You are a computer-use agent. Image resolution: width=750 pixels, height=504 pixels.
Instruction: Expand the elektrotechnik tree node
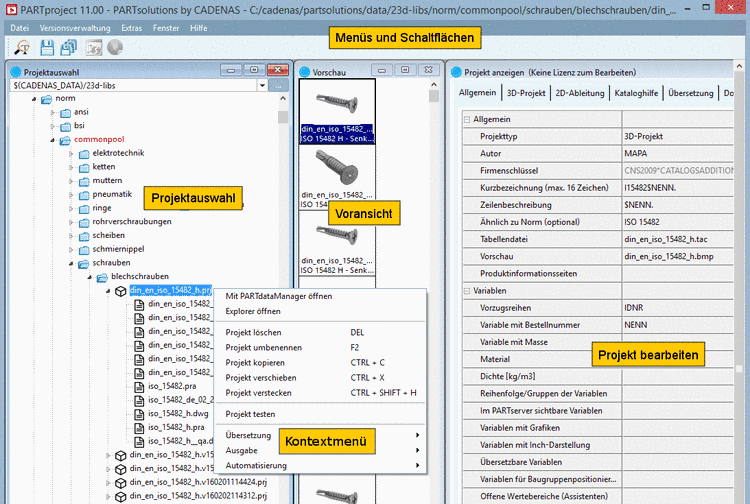point(71,154)
